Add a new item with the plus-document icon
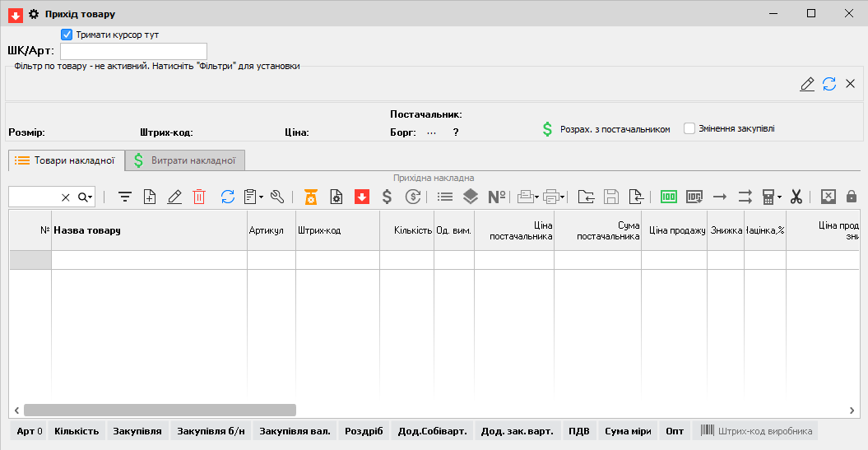The image size is (868, 450). point(150,197)
